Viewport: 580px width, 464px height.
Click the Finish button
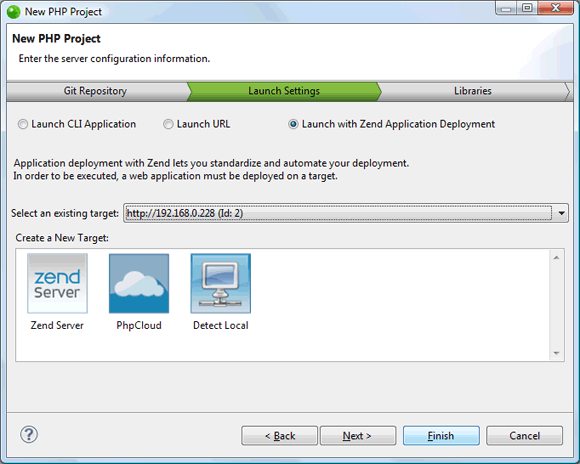pyautogui.click(x=441, y=436)
